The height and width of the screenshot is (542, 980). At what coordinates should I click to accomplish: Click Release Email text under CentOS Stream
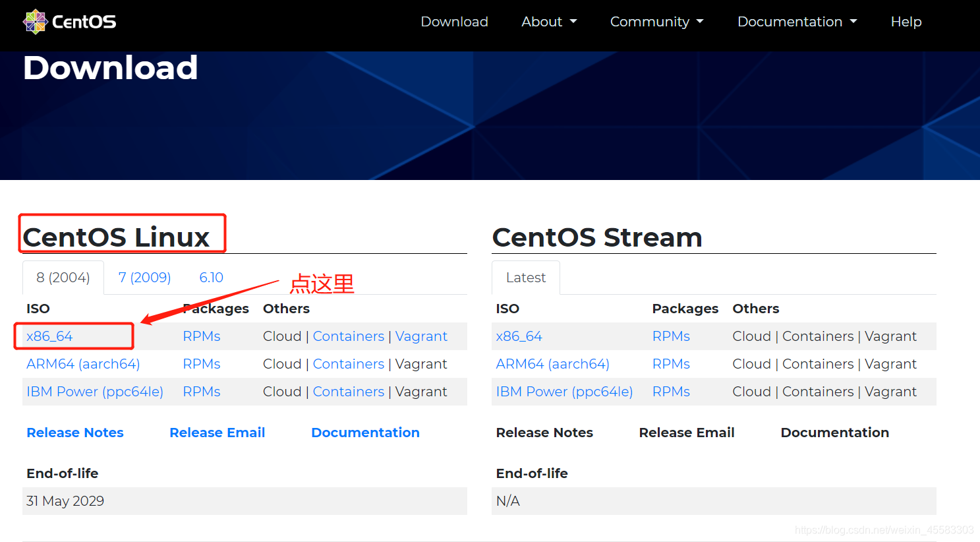click(x=687, y=433)
